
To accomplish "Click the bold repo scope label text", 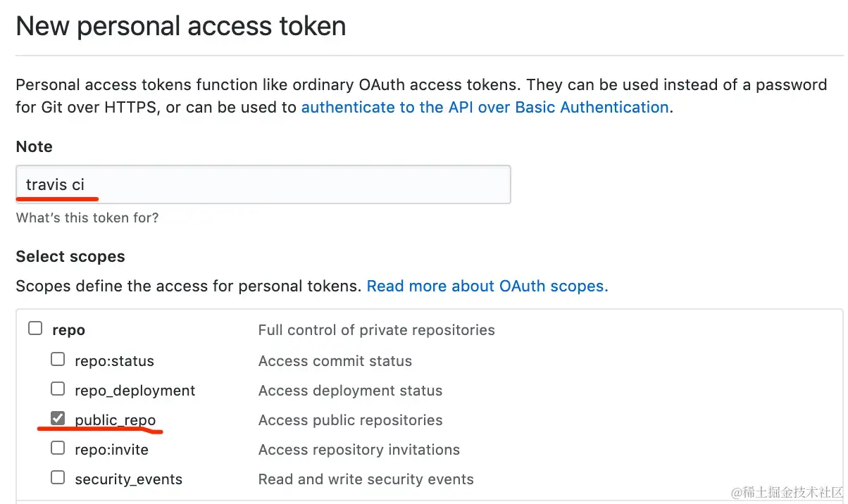I will [68, 330].
